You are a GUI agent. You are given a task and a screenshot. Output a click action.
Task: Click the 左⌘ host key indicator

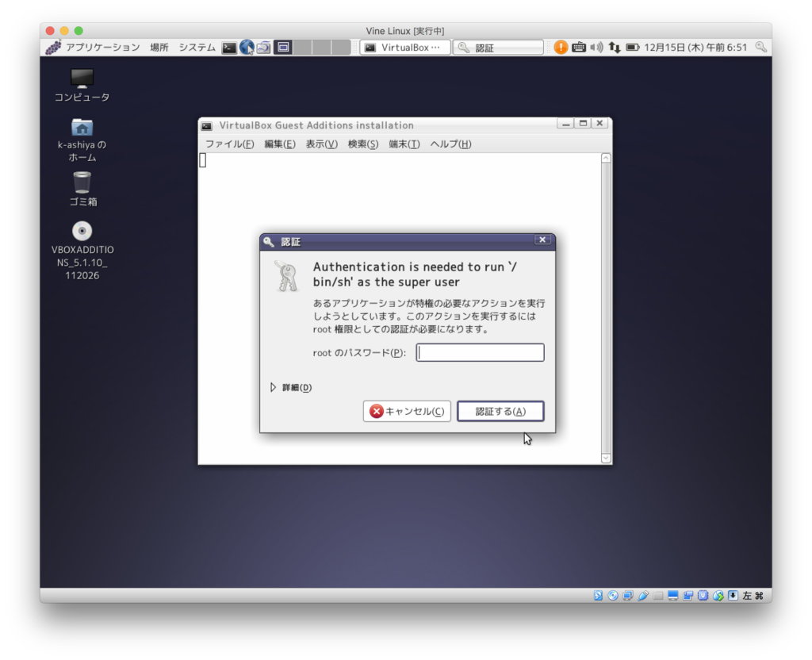[753, 596]
